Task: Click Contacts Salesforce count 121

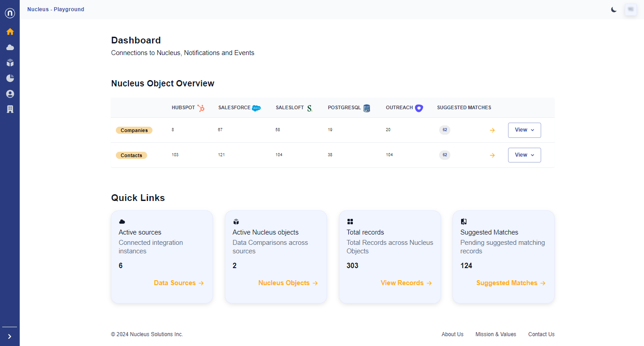Action: (x=221, y=155)
